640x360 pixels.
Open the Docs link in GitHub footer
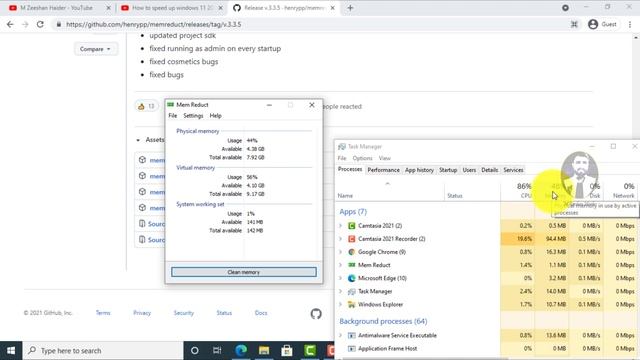tap(261, 313)
